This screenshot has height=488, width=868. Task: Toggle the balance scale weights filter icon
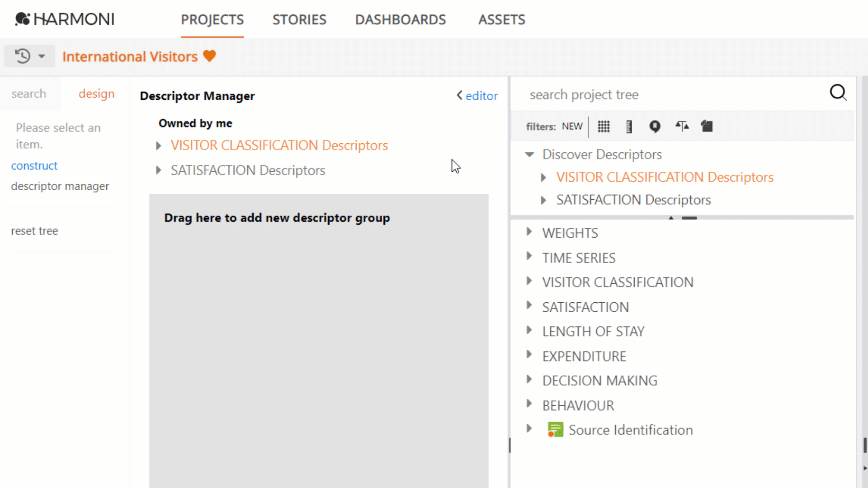682,126
